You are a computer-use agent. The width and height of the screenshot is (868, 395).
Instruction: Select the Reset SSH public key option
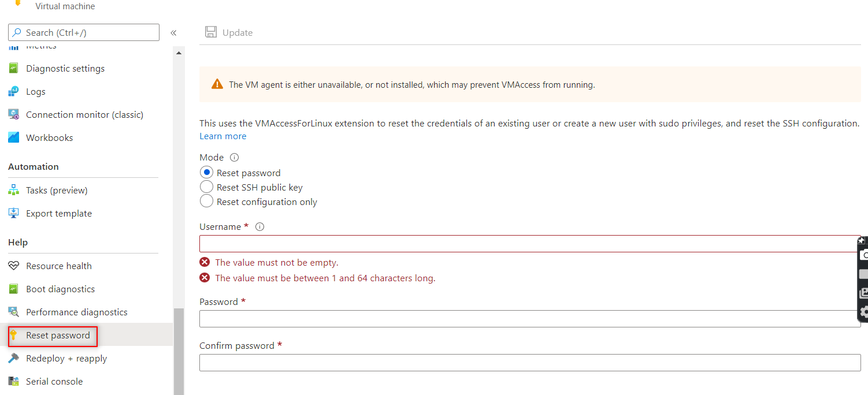(x=206, y=186)
